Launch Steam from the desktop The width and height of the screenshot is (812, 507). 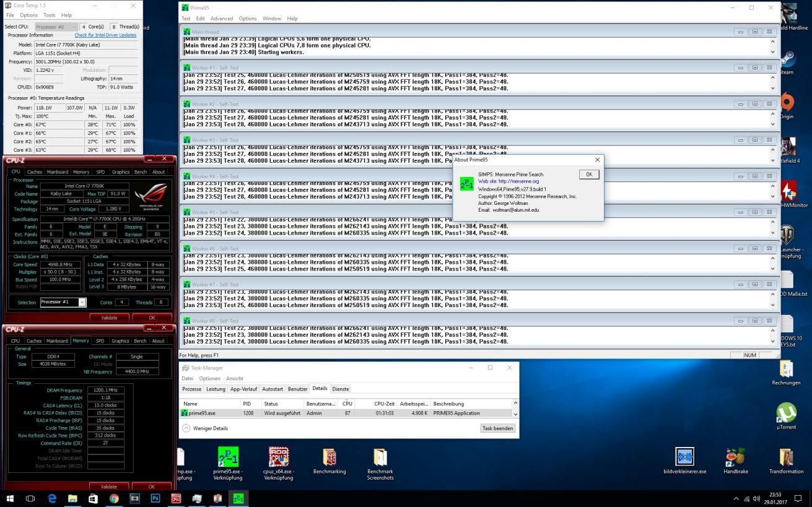pos(787,63)
